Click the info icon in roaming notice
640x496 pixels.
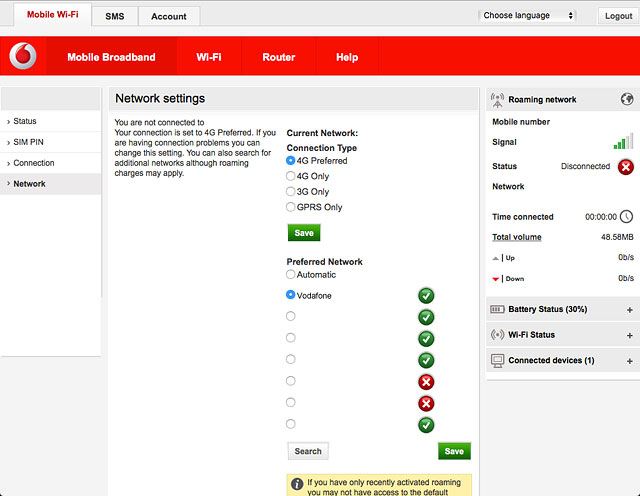[x=297, y=484]
